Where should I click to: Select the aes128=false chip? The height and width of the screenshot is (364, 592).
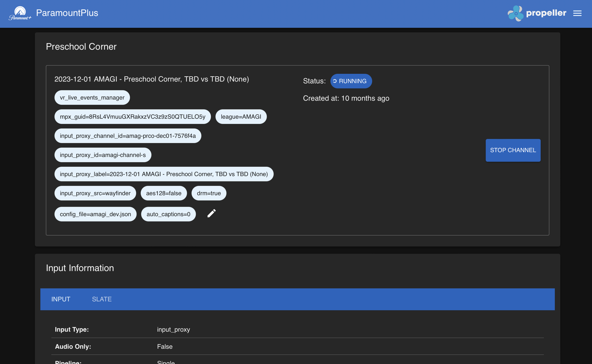(163, 193)
